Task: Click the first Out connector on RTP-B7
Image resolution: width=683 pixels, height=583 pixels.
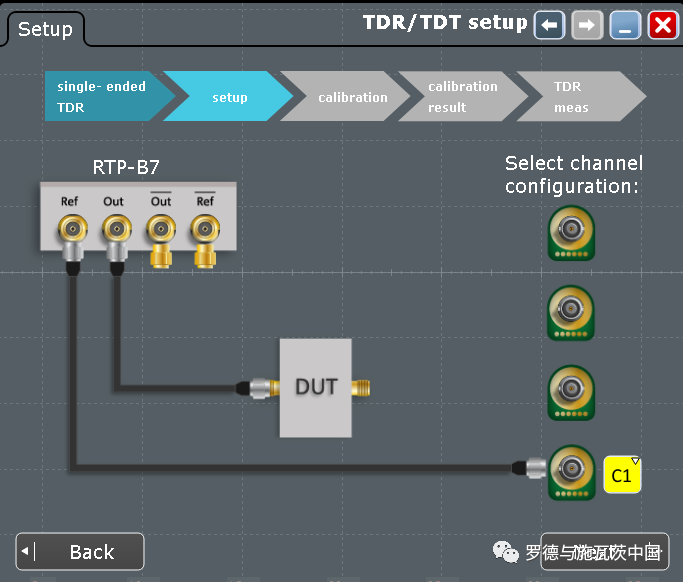Action: (114, 233)
